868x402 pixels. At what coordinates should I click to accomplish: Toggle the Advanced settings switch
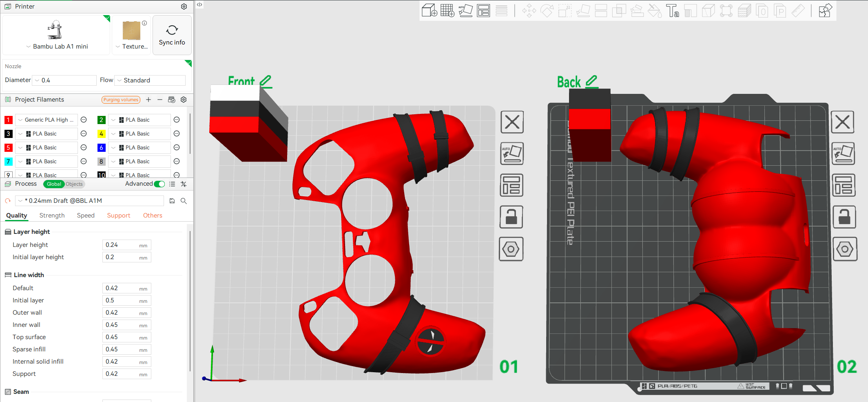159,184
